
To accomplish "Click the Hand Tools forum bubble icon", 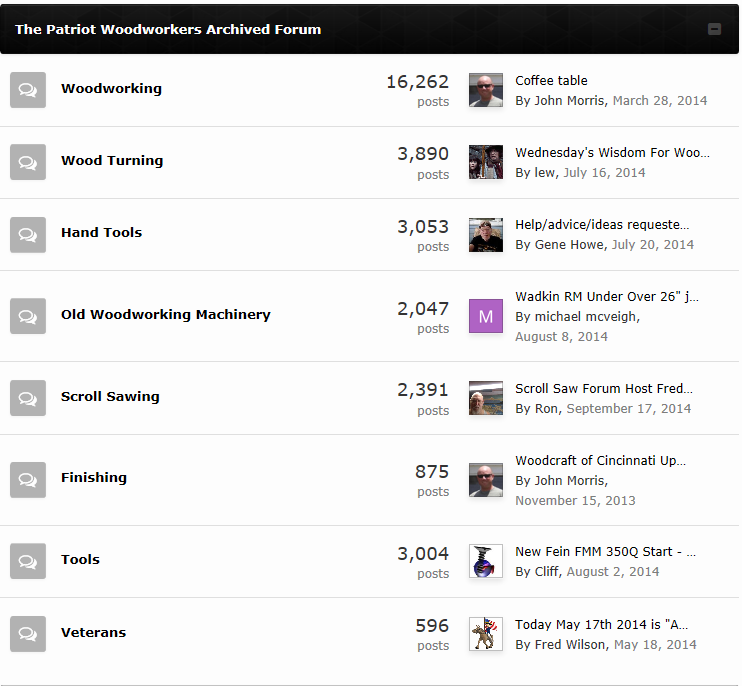I will pos(28,234).
